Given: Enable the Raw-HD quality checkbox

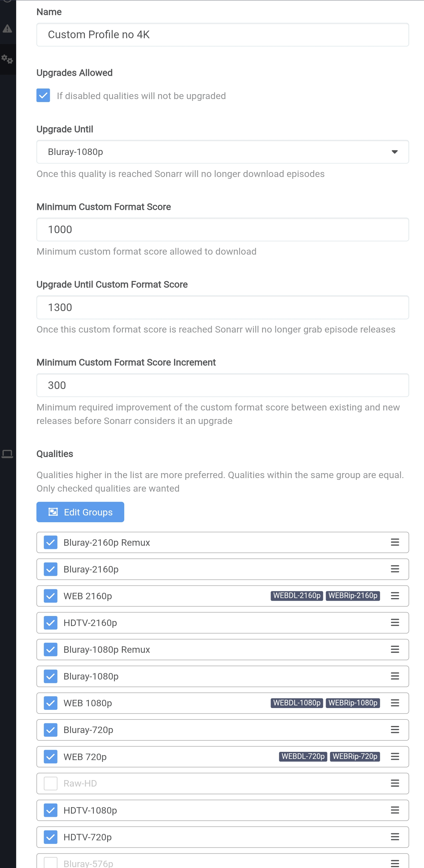Looking at the screenshot, I should 51,783.
